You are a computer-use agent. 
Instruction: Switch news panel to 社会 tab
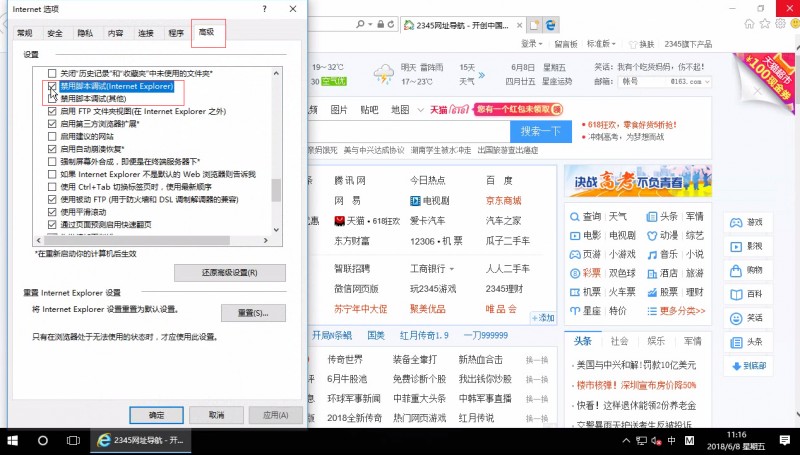click(x=619, y=341)
